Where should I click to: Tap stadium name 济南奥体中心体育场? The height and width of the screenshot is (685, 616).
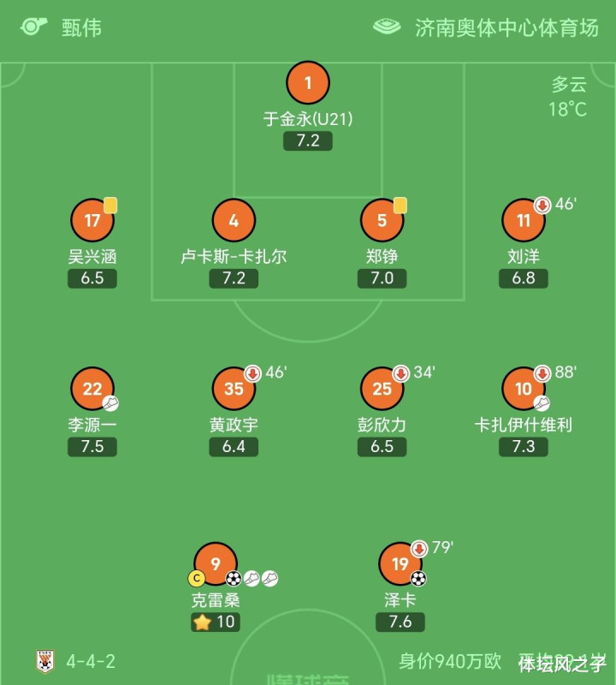[x=506, y=27]
